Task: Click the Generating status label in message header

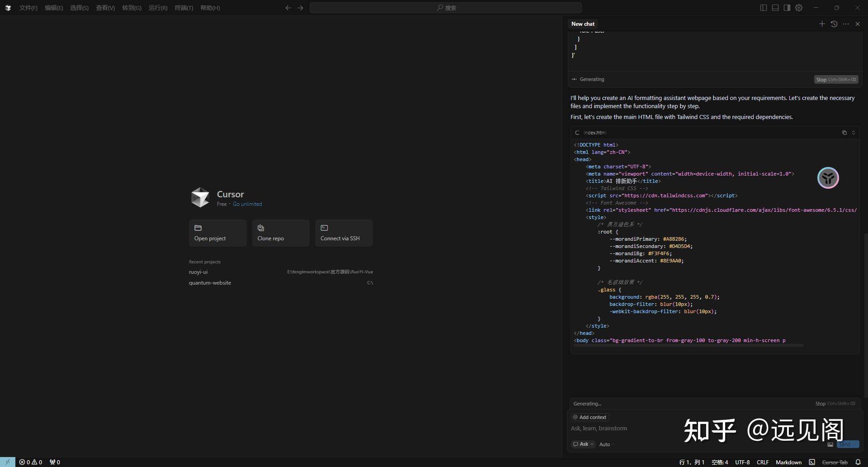Action: coord(592,79)
